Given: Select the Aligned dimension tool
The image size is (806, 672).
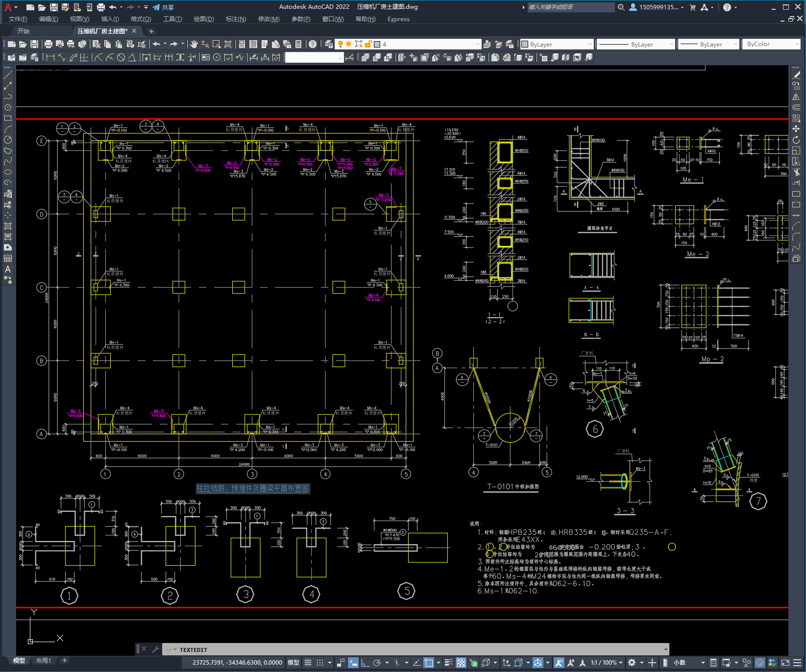Looking at the screenshot, I should coord(61,57).
